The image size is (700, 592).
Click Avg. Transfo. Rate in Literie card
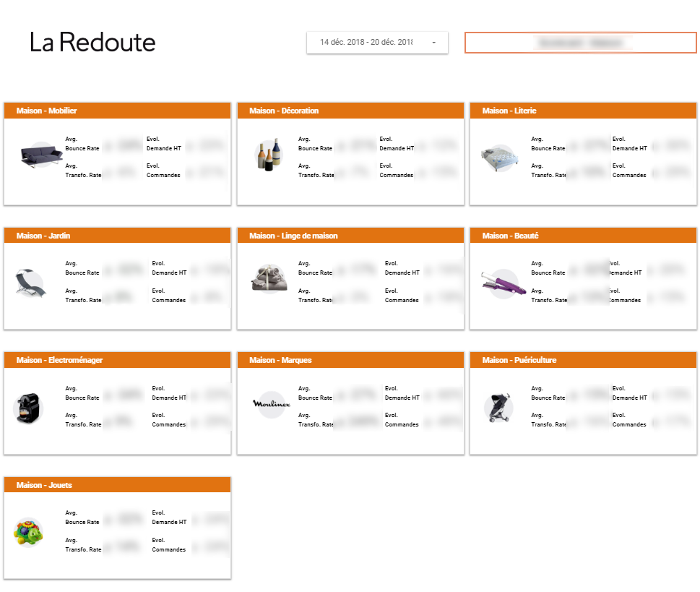[549, 171]
